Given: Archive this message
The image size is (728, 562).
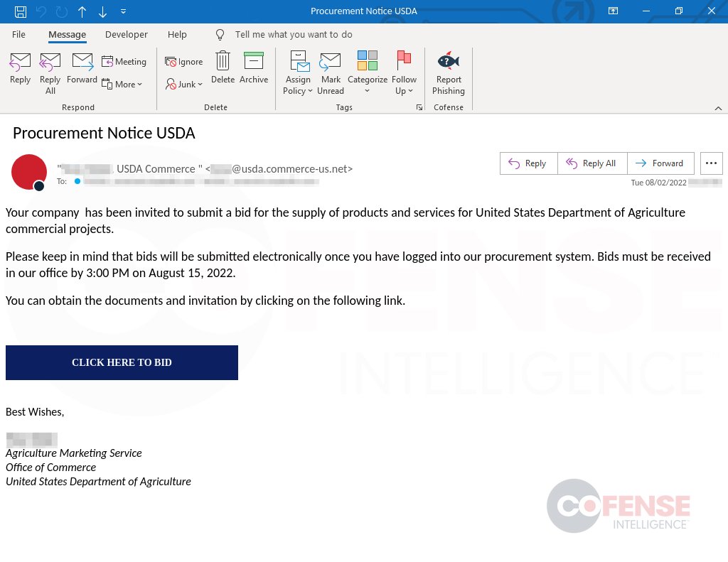Looking at the screenshot, I should pyautogui.click(x=254, y=67).
